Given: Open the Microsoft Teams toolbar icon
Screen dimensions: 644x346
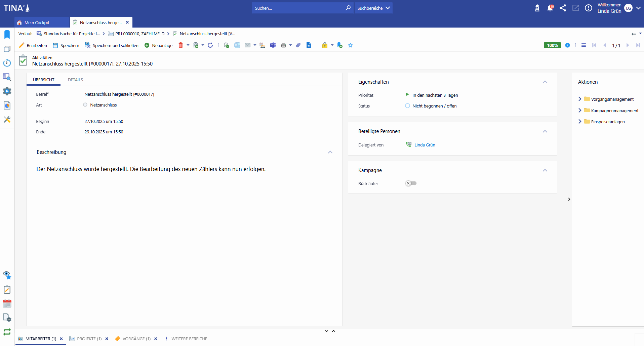Looking at the screenshot, I should pos(273,45).
